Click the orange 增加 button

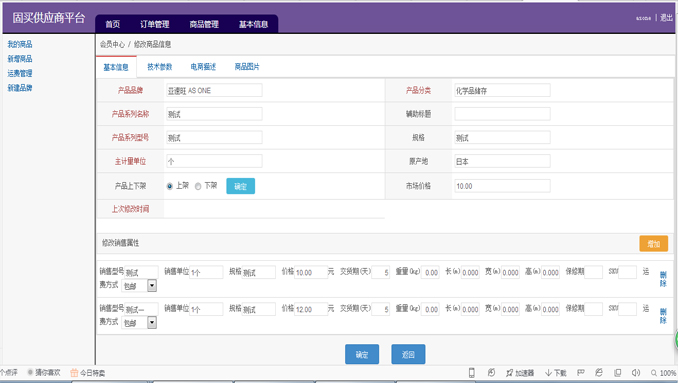653,244
